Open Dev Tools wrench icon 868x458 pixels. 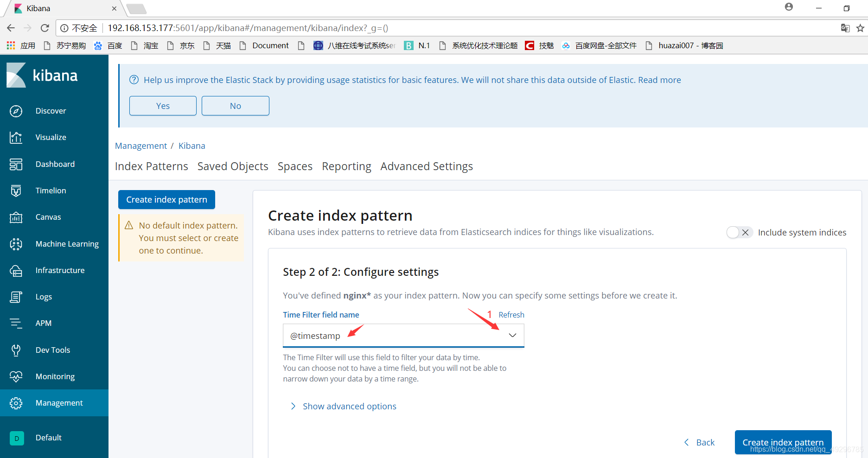pos(16,350)
